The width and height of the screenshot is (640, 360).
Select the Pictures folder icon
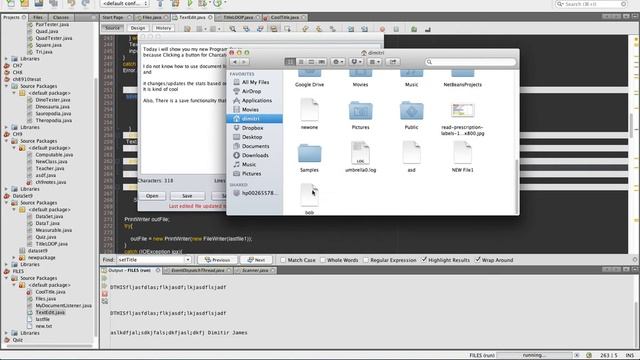click(360, 111)
